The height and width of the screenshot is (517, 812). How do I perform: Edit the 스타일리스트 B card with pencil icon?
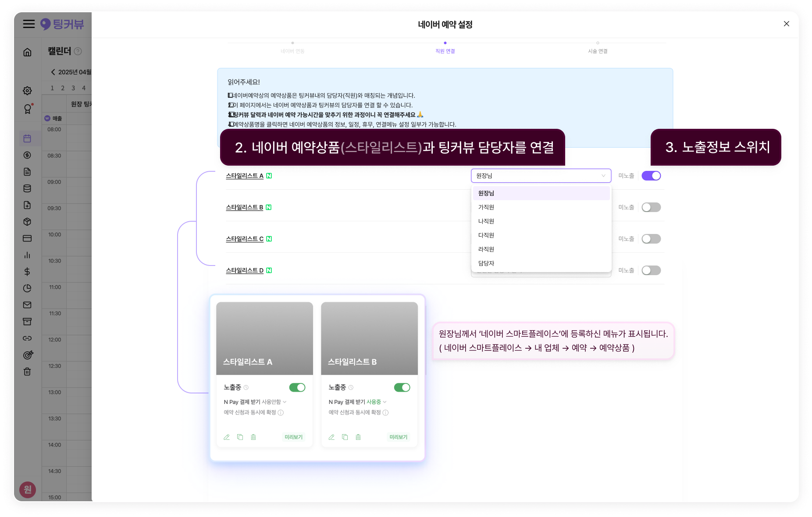tap(331, 437)
